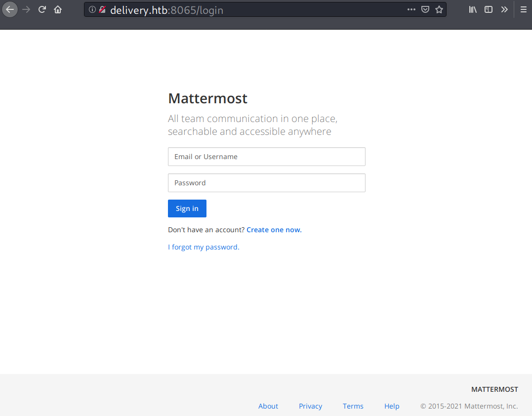Open the Firefox hamburger menu
This screenshot has height=416, width=532.
(523, 9)
